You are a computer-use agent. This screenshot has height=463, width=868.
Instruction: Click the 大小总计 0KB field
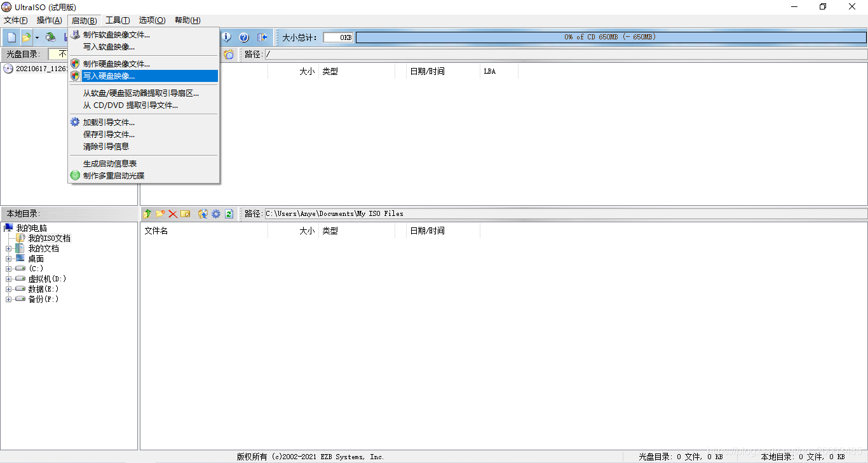(x=338, y=37)
